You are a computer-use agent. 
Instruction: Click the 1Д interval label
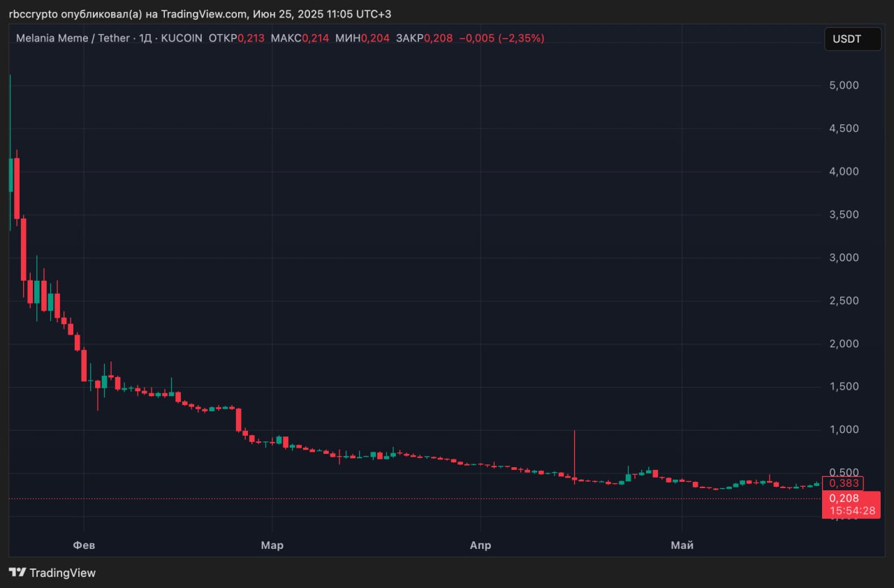[x=145, y=38]
